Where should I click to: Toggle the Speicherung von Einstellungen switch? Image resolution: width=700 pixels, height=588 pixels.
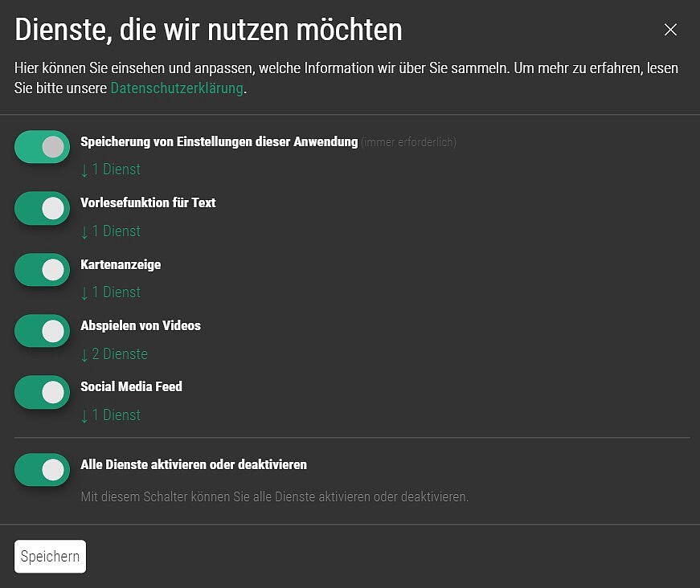click(43, 147)
